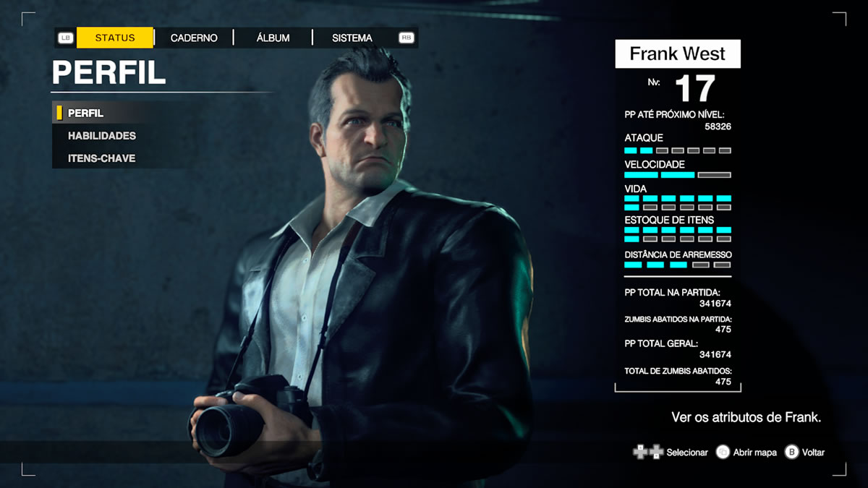This screenshot has height=488, width=868.
Task: Switch to the STATUS tab
Action: pos(115,38)
